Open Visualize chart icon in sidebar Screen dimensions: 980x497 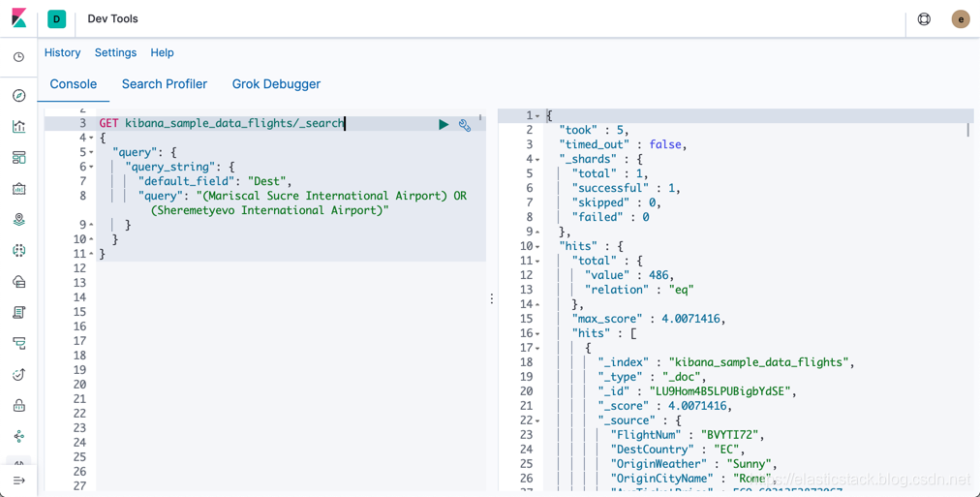18,126
